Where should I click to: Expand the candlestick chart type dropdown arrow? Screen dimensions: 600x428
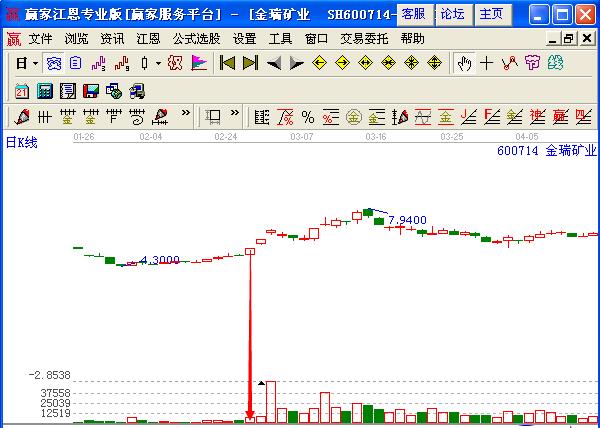tap(158, 63)
